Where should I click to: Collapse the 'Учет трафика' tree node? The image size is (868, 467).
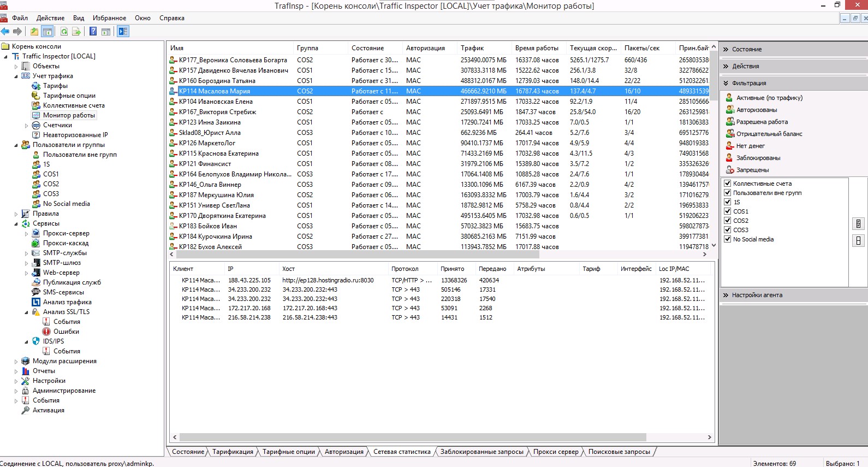coord(16,76)
